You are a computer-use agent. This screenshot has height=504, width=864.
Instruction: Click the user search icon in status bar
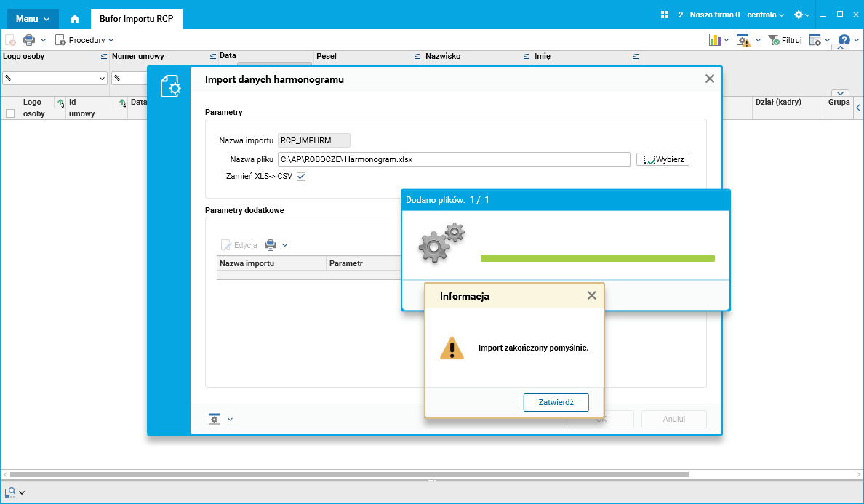tap(10, 492)
